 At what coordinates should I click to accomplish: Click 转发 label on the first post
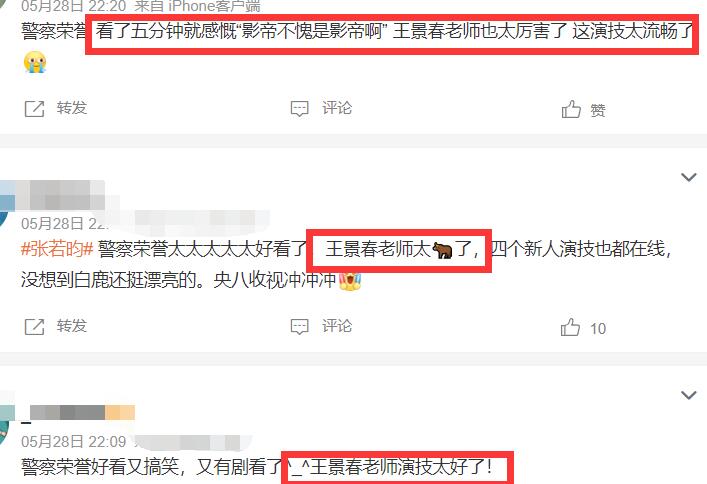(x=71, y=108)
